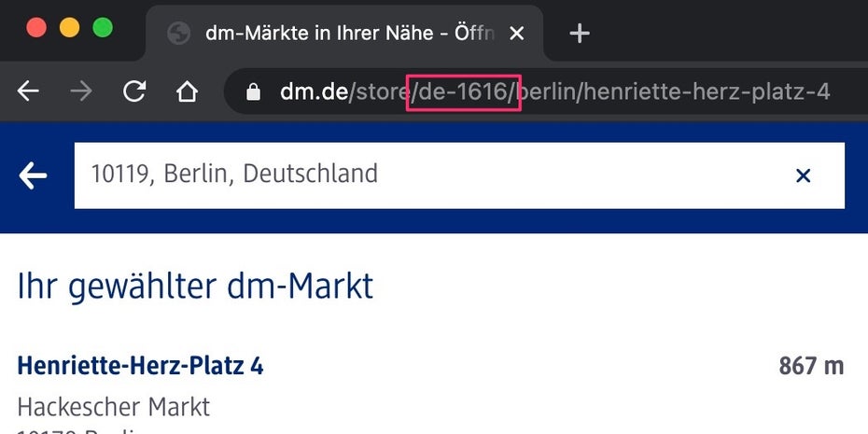868x434 pixels.
Task: Open the browser home page icon
Action: (187, 91)
